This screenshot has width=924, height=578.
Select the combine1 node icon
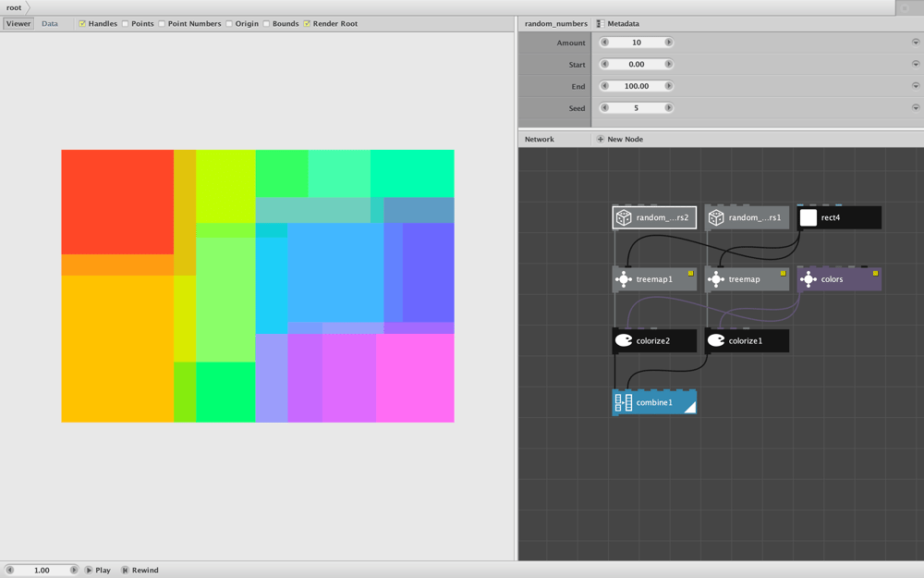tap(624, 402)
